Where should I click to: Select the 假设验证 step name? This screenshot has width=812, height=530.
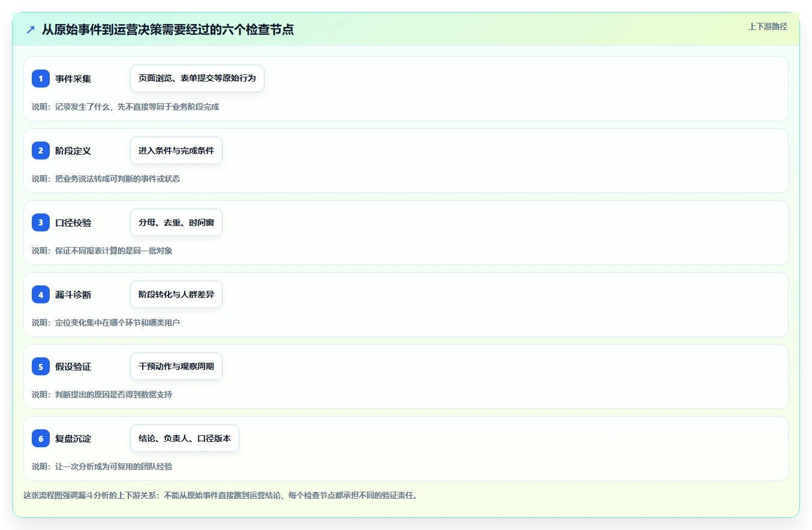click(x=73, y=366)
